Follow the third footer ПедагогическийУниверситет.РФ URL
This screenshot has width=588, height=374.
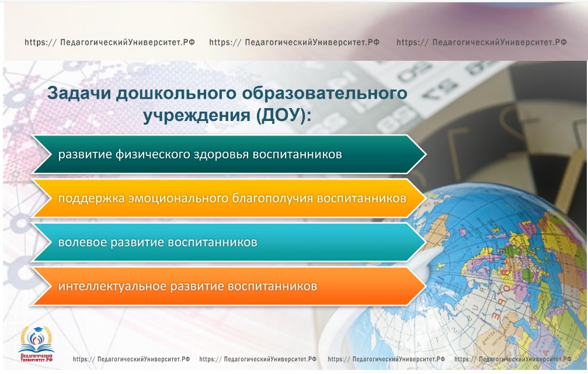(x=386, y=359)
